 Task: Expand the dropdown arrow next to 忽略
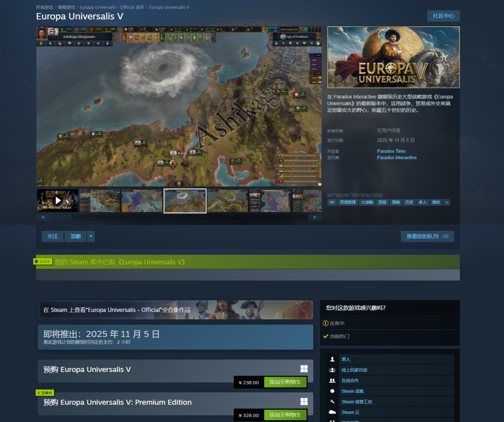(x=91, y=236)
